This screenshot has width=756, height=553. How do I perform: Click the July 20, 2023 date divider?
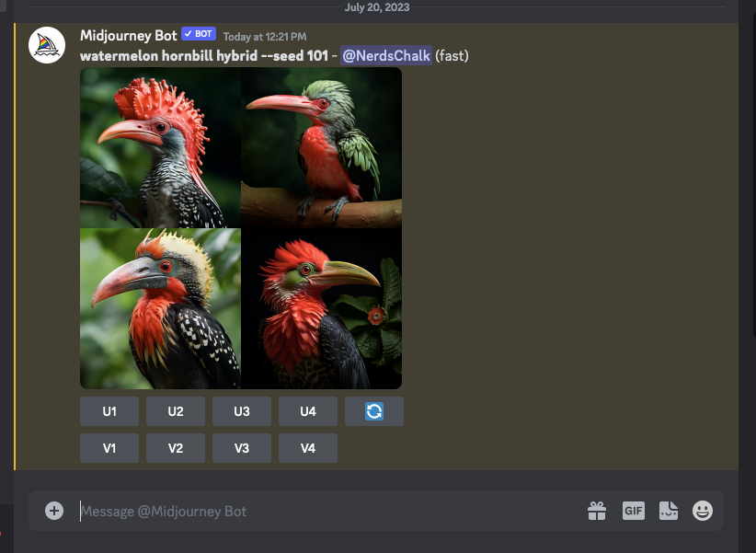click(377, 7)
